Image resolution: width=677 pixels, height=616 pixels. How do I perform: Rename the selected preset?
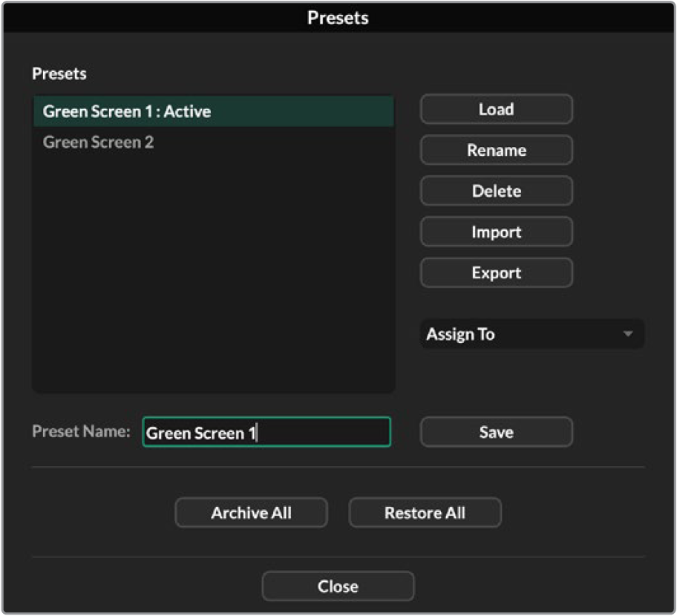point(496,151)
